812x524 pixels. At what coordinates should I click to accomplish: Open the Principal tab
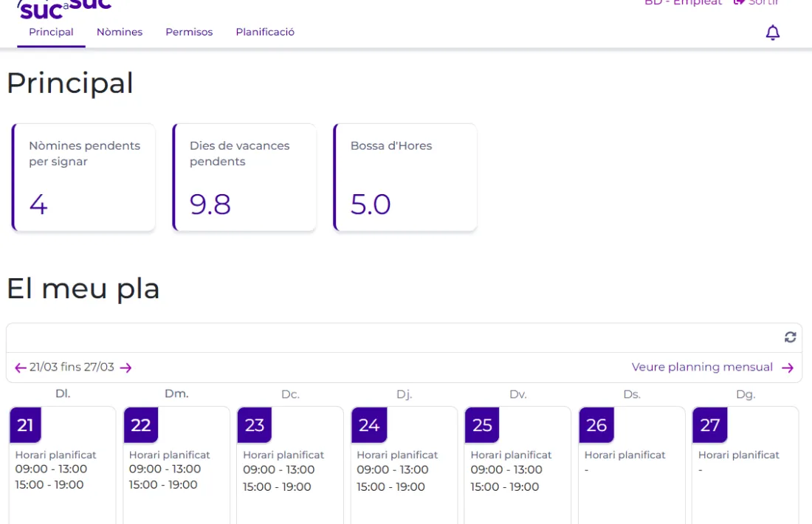pyautogui.click(x=51, y=32)
